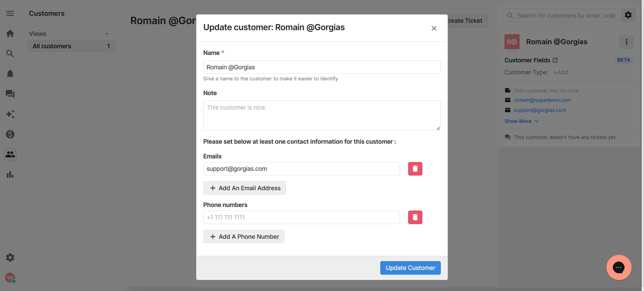Open Customer Fields external link icon
The width and height of the screenshot is (644, 291).
pos(555,60)
